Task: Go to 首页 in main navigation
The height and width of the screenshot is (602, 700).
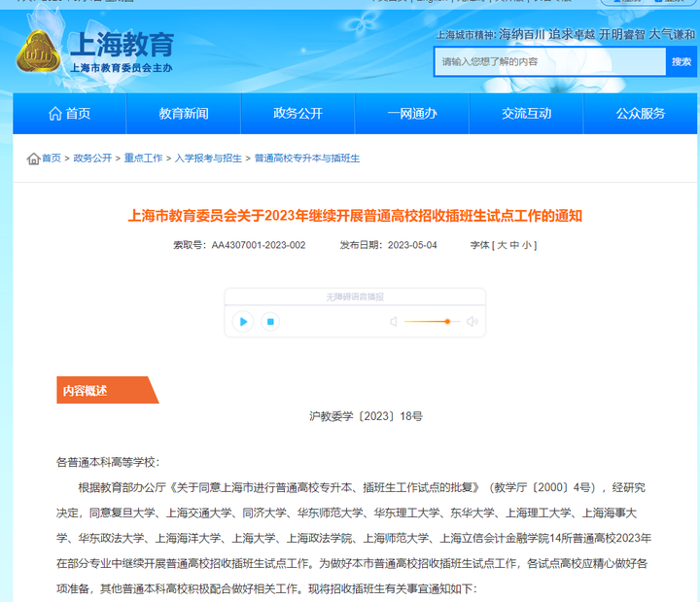Action: [x=69, y=114]
